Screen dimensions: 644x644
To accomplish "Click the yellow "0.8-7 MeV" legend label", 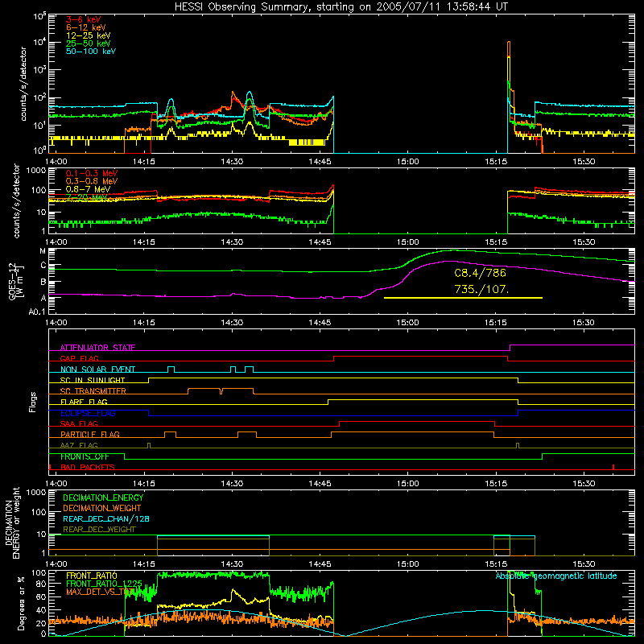I will point(88,189).
